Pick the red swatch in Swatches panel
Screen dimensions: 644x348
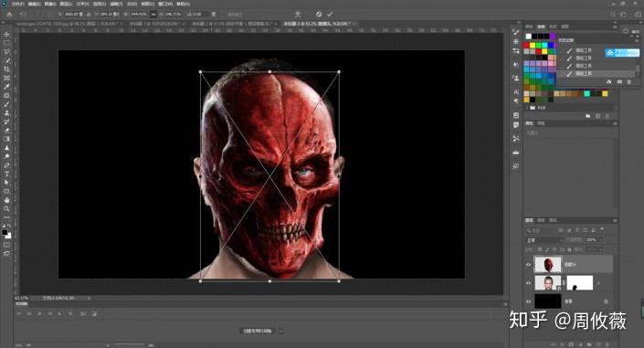pos(526,45)
